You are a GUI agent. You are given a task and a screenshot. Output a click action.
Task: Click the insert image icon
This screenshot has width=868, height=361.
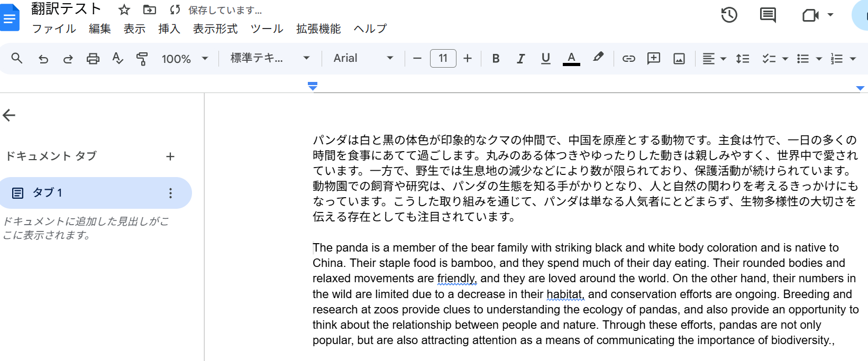click(679, 59)
